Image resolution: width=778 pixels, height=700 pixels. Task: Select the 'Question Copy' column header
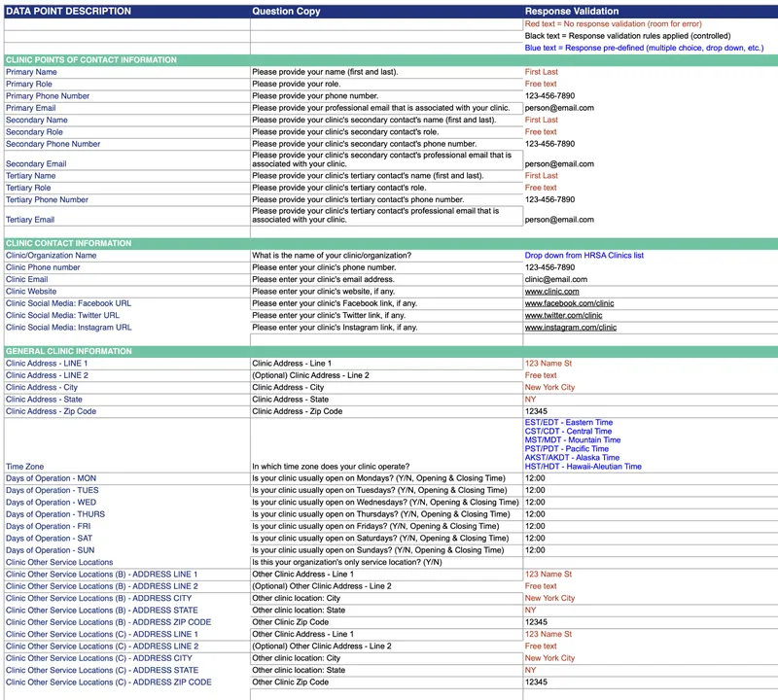click(386, 12)
